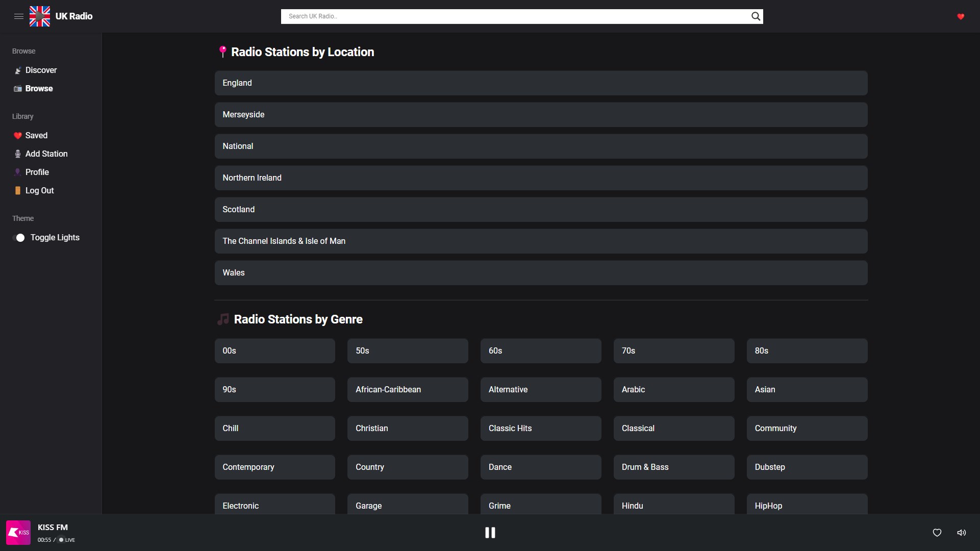Click the volume speaker icon
This screenshot has width=980, height=551.
coord(962,533)
